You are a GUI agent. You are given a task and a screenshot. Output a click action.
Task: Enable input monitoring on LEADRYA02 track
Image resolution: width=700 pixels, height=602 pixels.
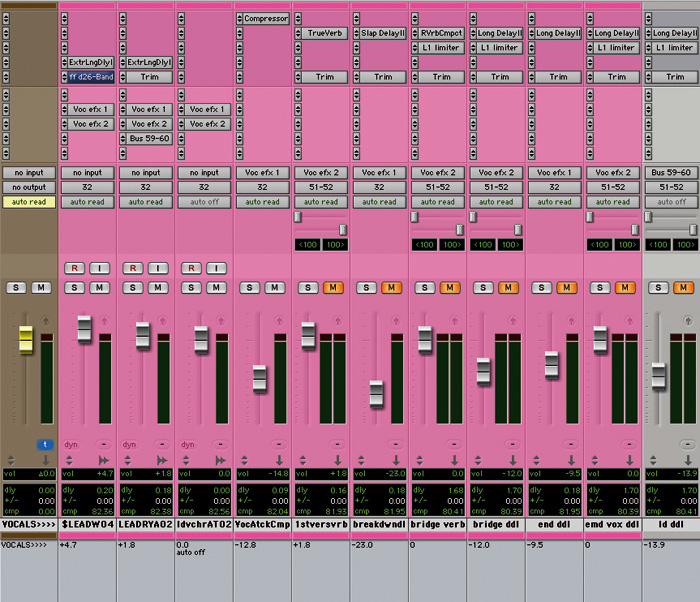(158, 268)
